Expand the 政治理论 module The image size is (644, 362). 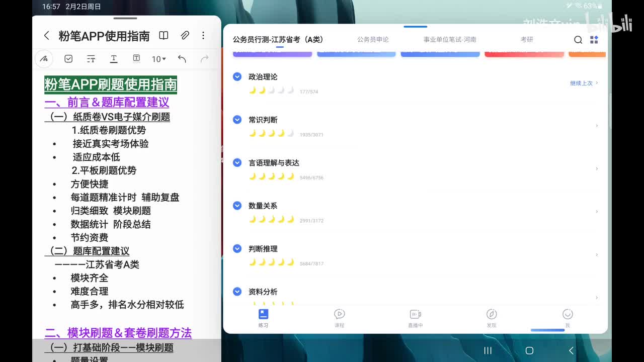(x=237, y=76)
